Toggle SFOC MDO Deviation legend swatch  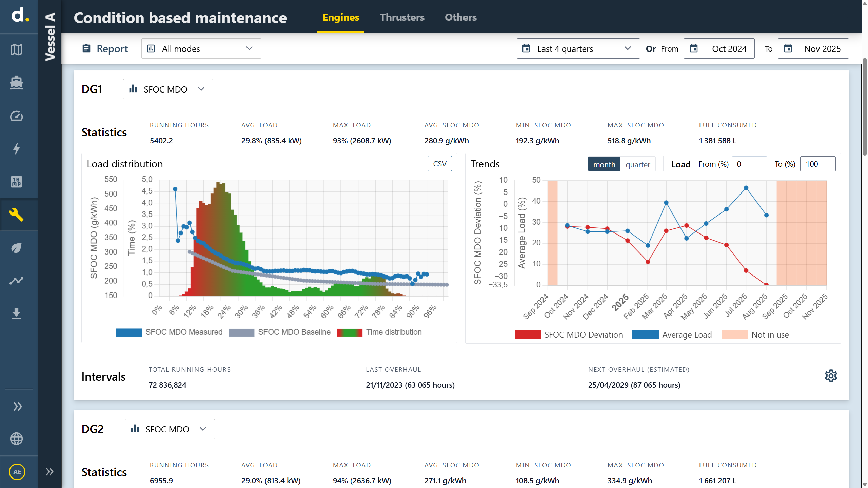[528, 334]
